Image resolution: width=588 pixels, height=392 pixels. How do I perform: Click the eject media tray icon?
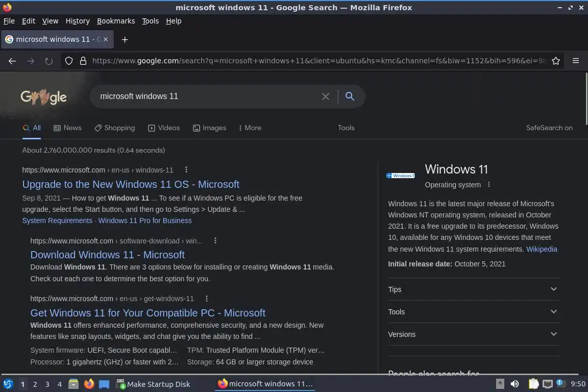(500, 384)
